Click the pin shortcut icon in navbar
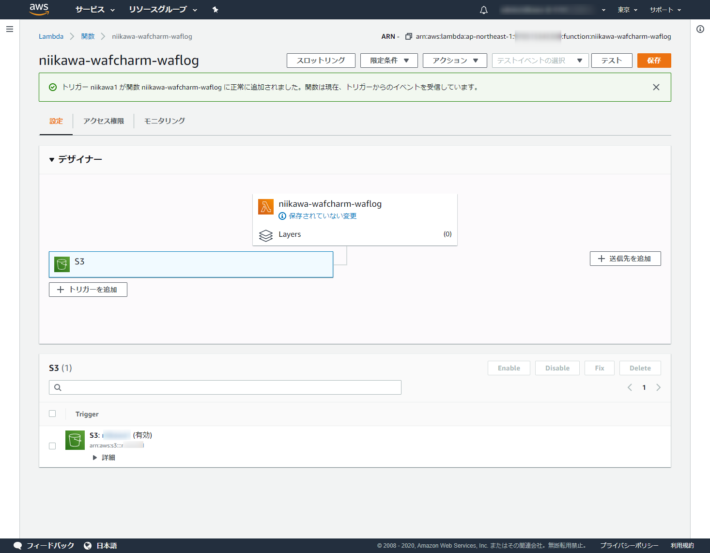 (215, 9)
